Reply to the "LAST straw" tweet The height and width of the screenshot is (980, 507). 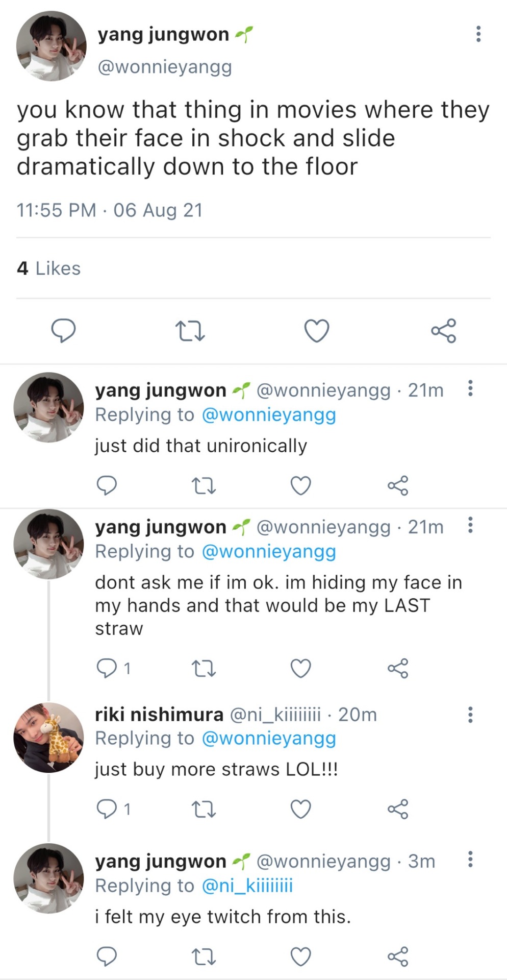coord(107,668)
